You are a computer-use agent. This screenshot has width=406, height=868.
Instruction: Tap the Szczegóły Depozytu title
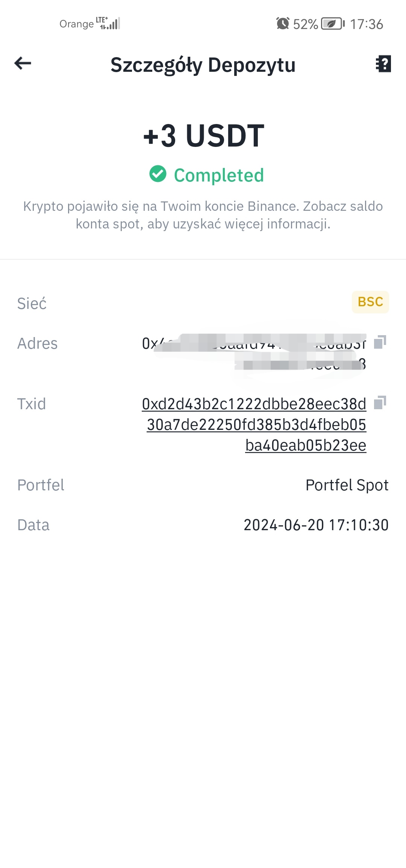[203, 65]
